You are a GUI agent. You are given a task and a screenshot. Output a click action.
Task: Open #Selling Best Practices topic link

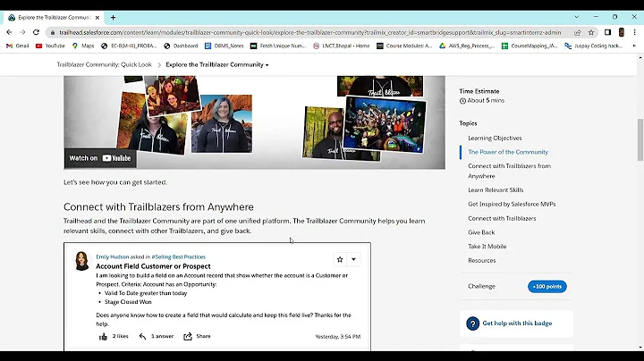[x=178, y=256]
